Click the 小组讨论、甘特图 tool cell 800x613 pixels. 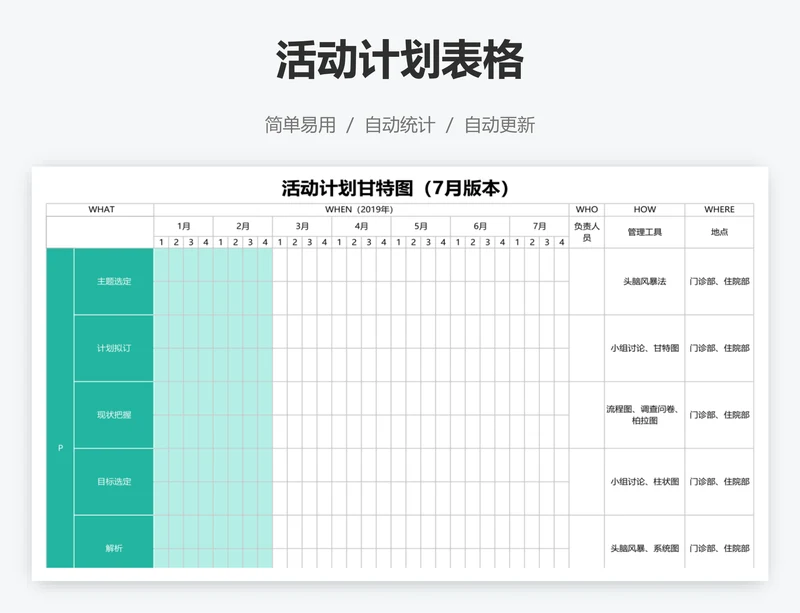pyautogui.click(x=645, y=348)
